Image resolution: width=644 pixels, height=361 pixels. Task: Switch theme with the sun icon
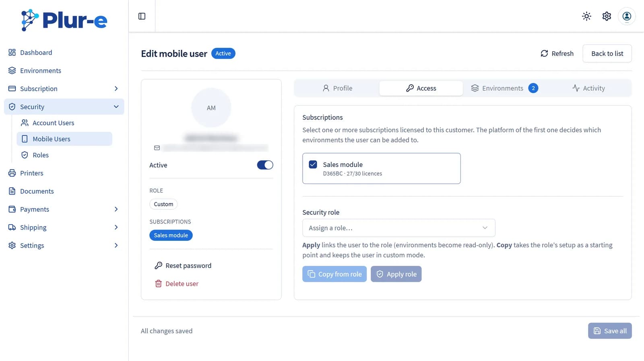tap(586, 16)
